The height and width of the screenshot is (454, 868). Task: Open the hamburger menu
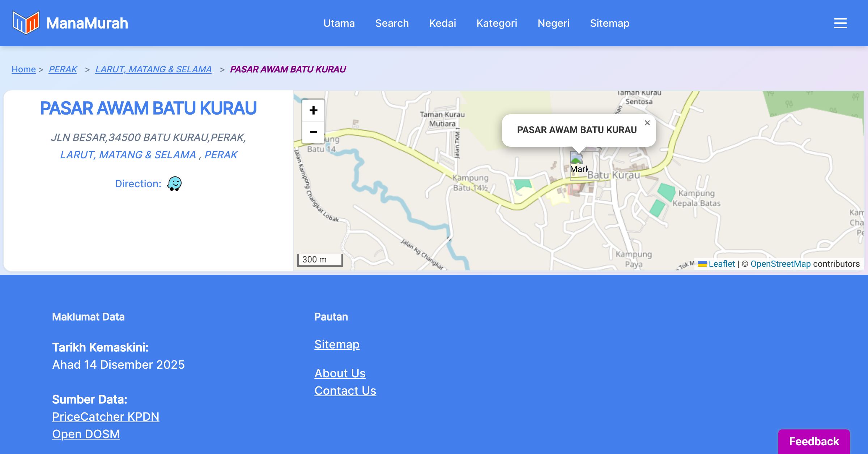pyautogui.click(x=840, y=23)
